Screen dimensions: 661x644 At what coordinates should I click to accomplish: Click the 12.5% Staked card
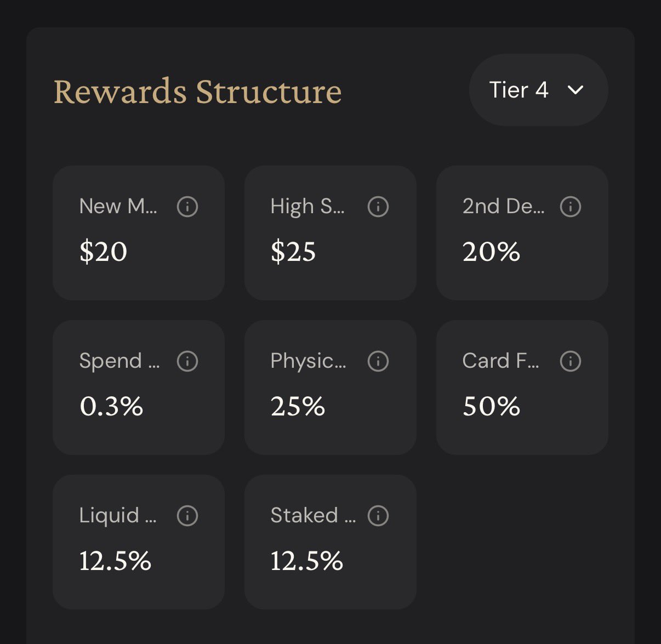point(330,542)
